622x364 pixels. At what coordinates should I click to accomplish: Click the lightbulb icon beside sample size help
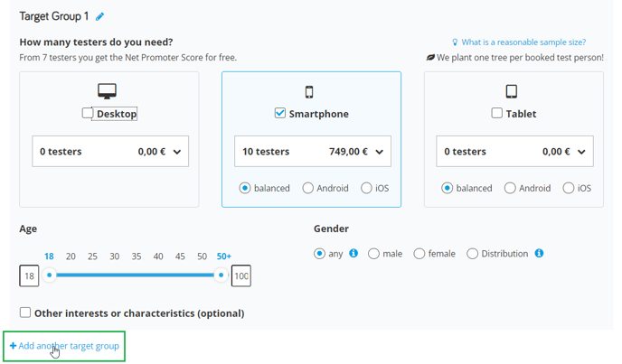455,42
